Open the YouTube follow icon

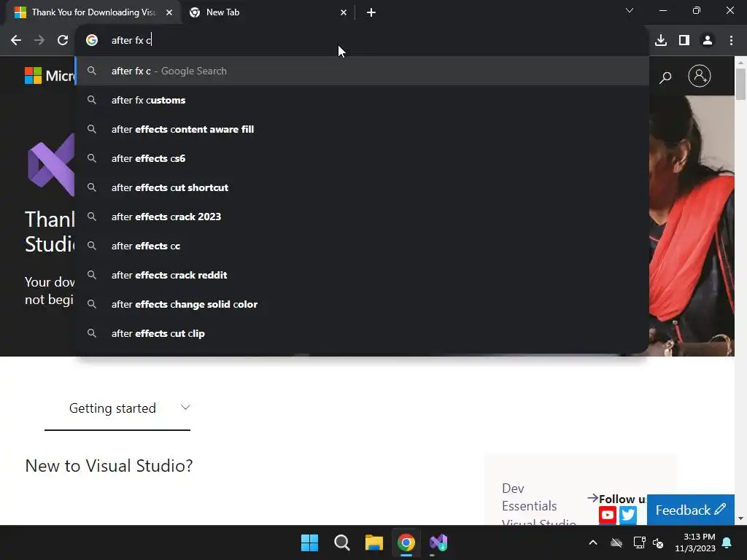point(608,515)
